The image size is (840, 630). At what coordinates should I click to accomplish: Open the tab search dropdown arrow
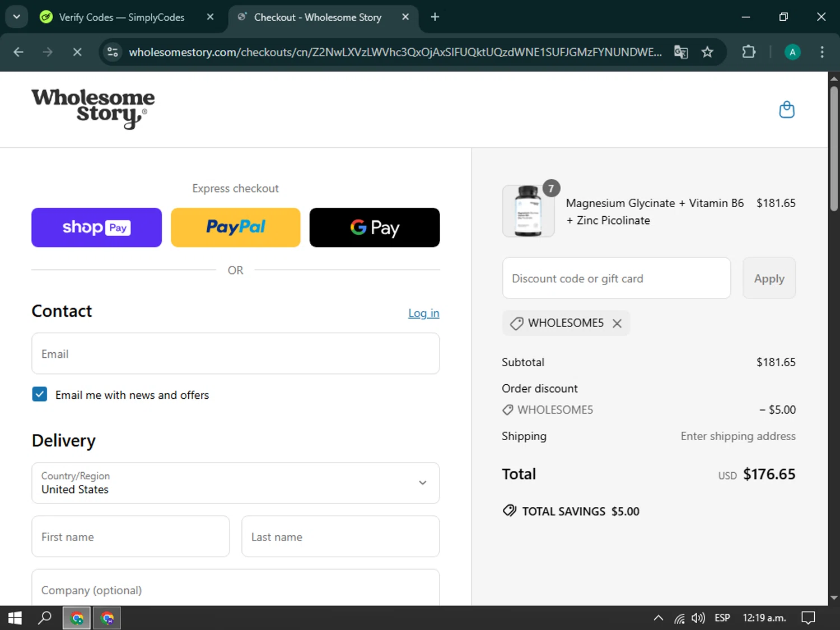(x=17, y=17)
